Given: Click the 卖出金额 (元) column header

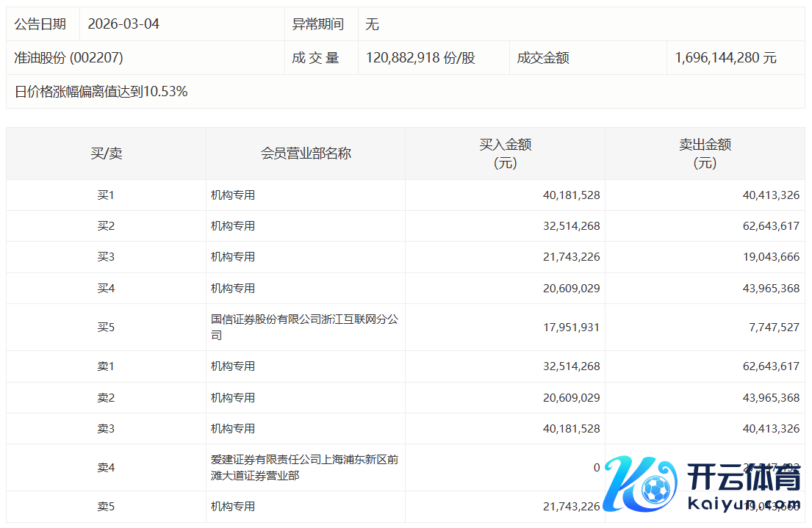Looking at the screenshot, I should [705, 153].
